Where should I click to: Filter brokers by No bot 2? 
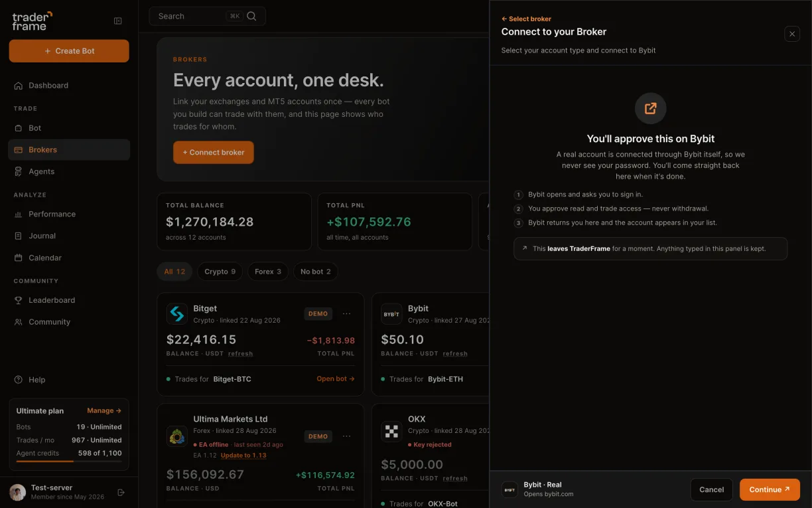316,272
